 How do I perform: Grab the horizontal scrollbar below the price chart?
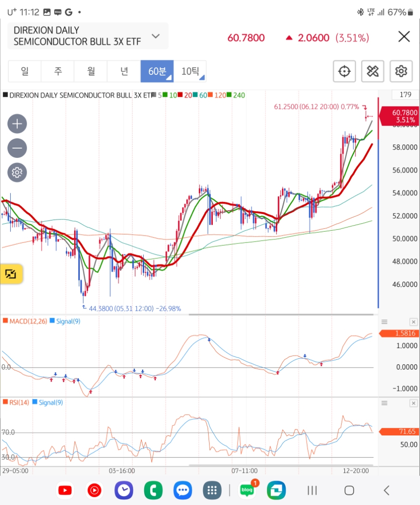tap(281, 314)
